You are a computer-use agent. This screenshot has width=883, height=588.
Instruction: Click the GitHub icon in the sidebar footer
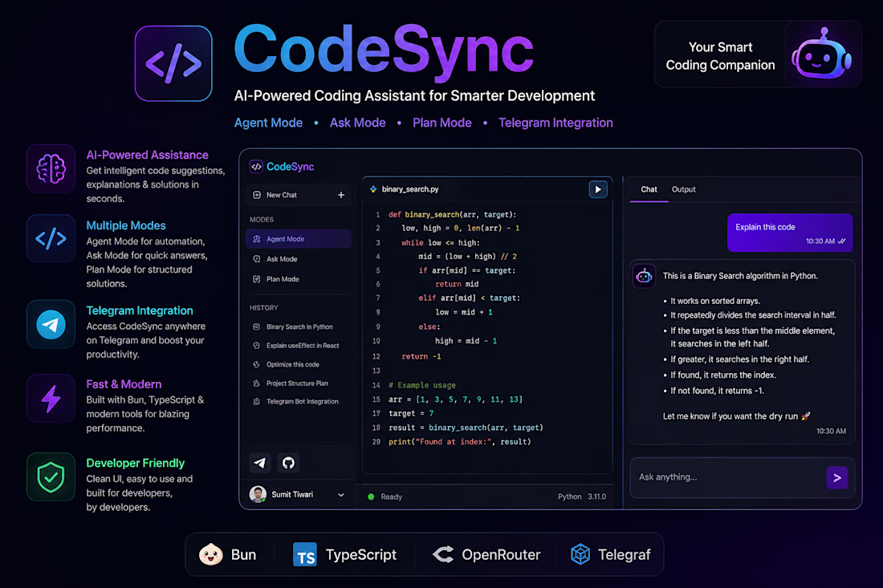[288, 463]
